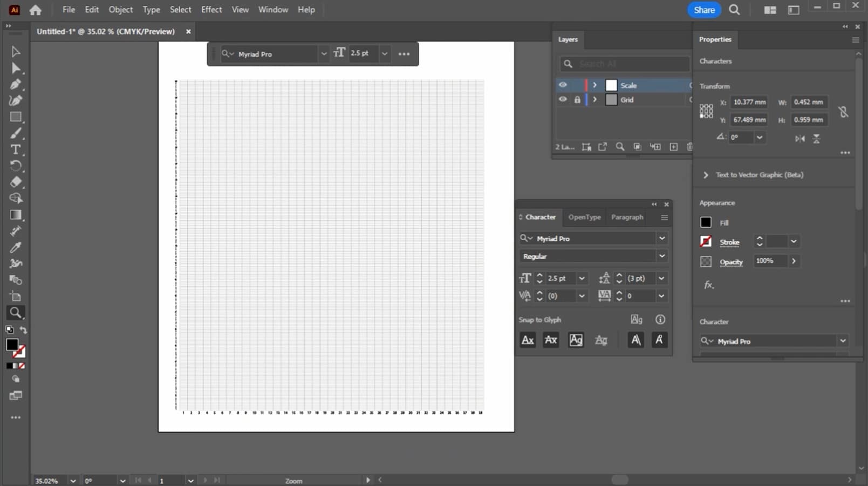Select the Eraser tool
This screenshot has height=486, width=868.
tap(15, 182)
